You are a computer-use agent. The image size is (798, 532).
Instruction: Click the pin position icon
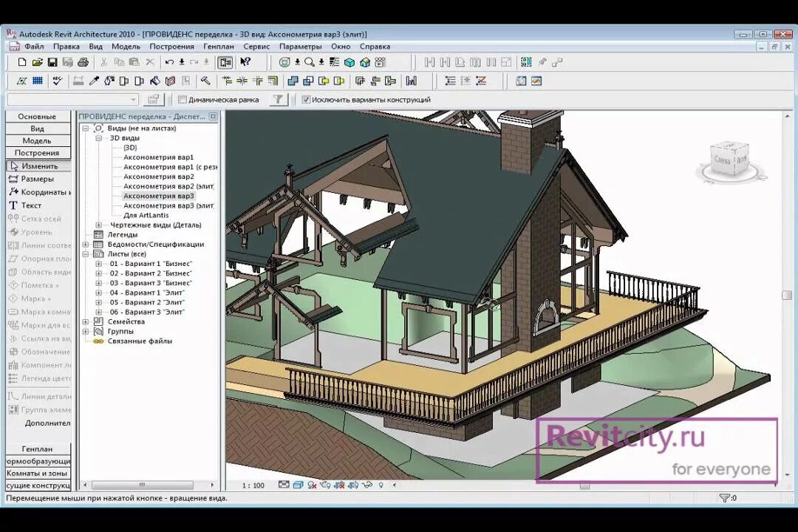coord(542,62)
